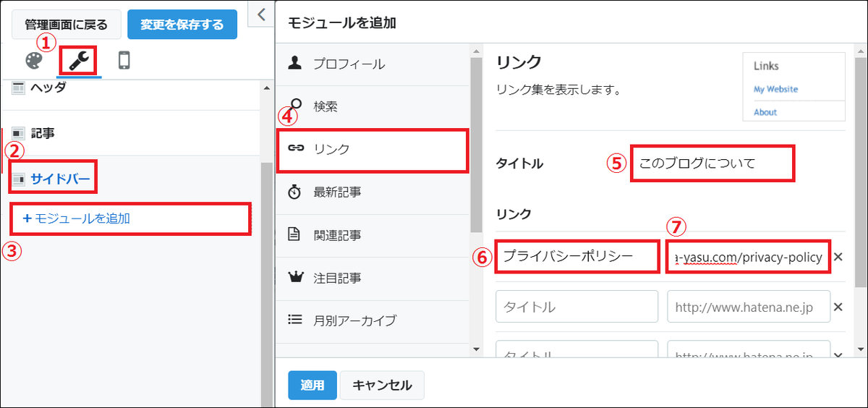
Task: Click About link in preview
Action: 765,112
